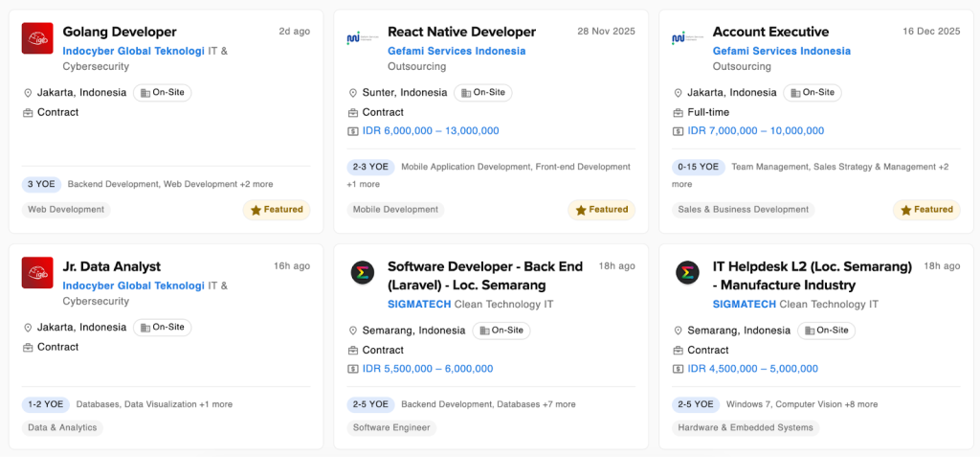Click the 2-3 YOE experience badge
The height and width of the screenshot is (457, 980).
click(370, 167)
